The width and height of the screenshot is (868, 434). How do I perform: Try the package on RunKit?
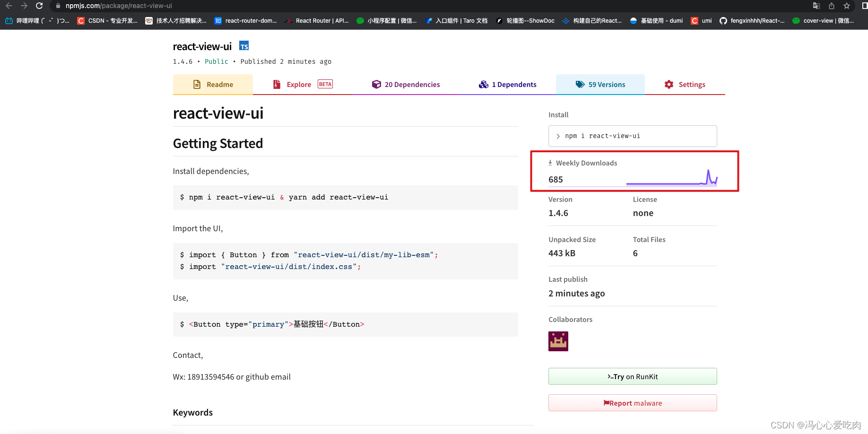[x=633, y=377]
